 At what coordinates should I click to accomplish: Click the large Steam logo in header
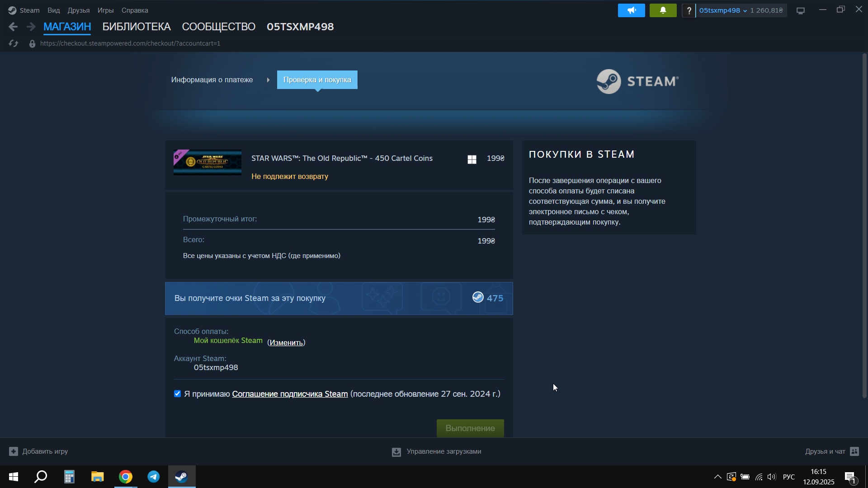click(x=637, y=81)
